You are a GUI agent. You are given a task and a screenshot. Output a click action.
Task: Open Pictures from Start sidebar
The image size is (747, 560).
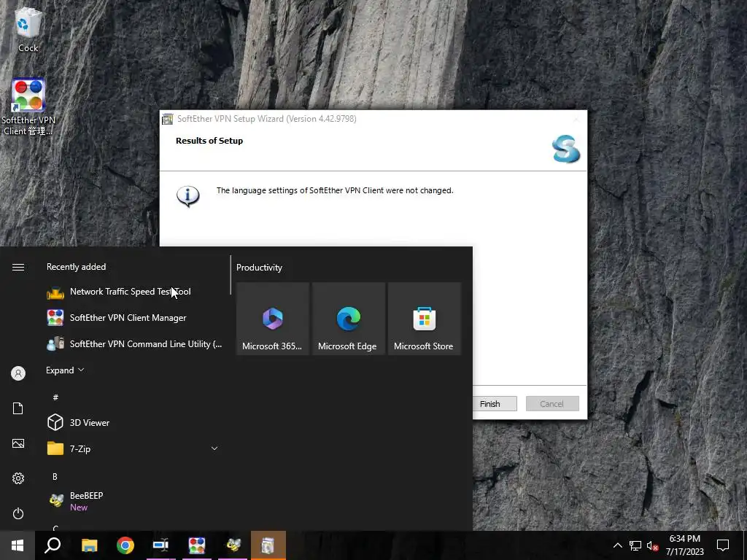click(x=18, y=443)
